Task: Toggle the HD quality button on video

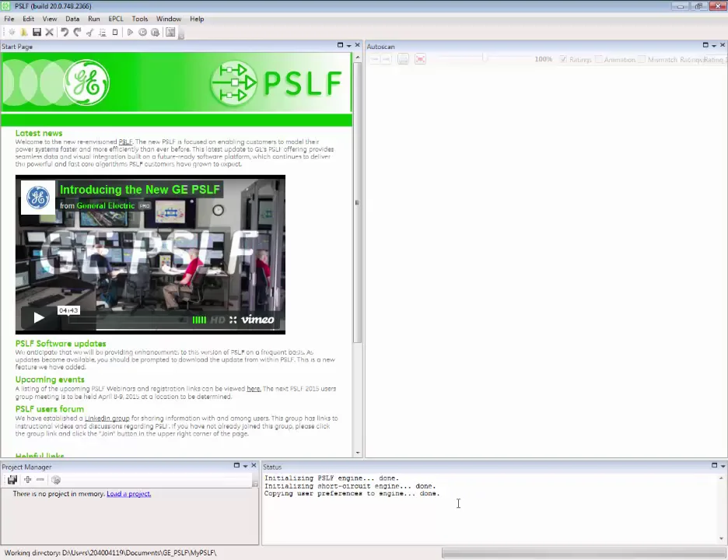Action: click(x=218, y=320)
